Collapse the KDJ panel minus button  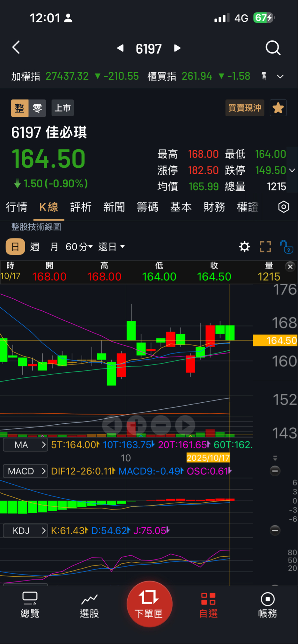click(275, 530)
